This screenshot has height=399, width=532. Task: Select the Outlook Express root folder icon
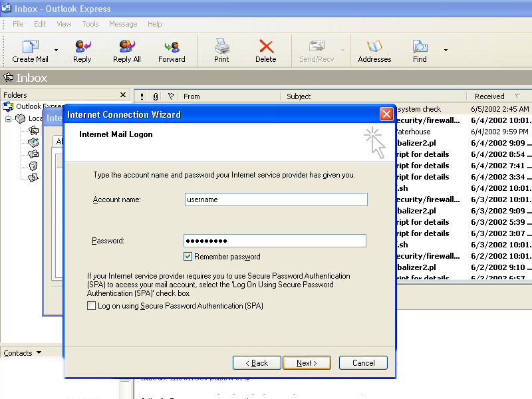pyautogui.click(x=8, y=106)
